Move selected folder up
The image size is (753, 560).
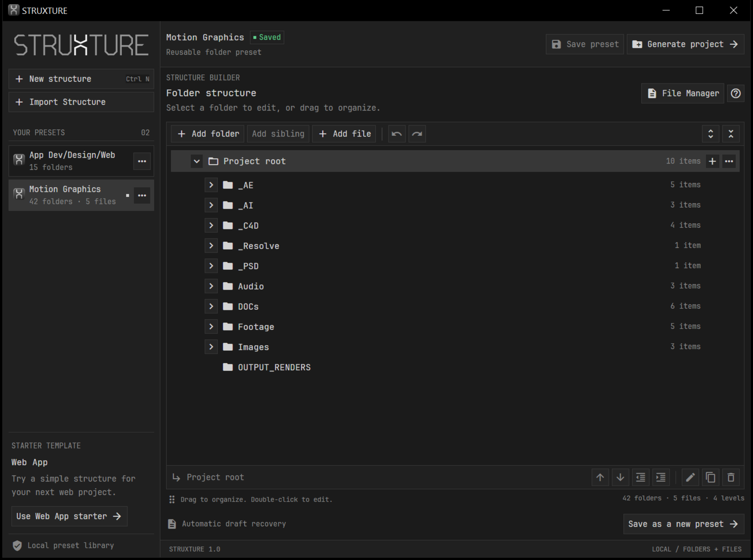coord(600,477)
